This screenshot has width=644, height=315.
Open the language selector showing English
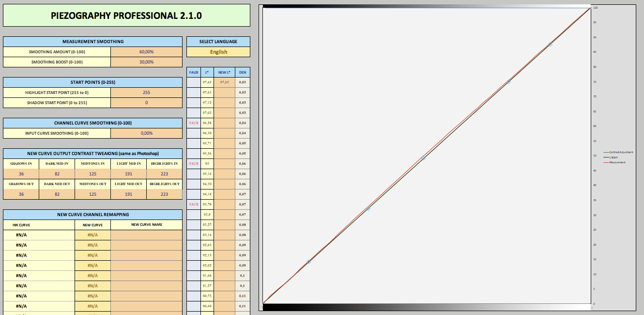218,52
